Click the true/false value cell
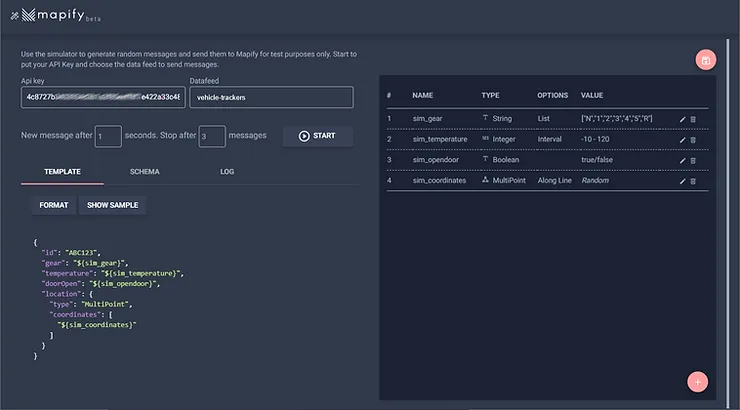This screenshot has height=410, width=740. tap(597, 160)
